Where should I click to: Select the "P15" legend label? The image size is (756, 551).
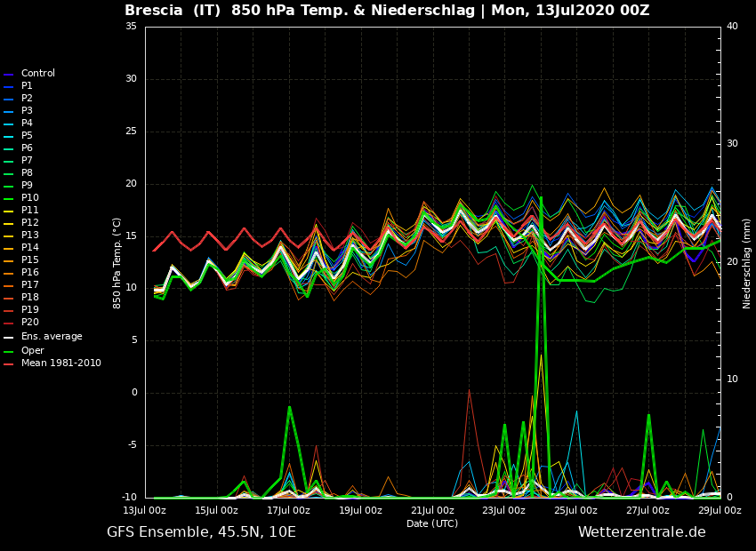pos(30,260)
